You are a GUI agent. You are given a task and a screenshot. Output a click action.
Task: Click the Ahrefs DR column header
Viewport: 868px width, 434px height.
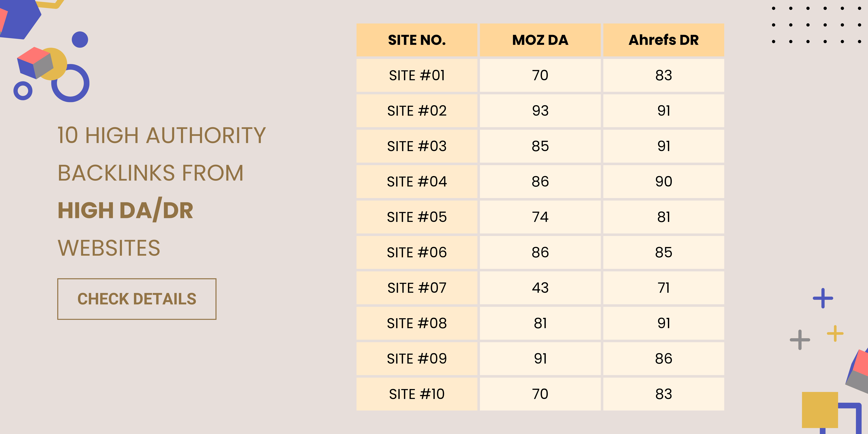tap(663, 40)
